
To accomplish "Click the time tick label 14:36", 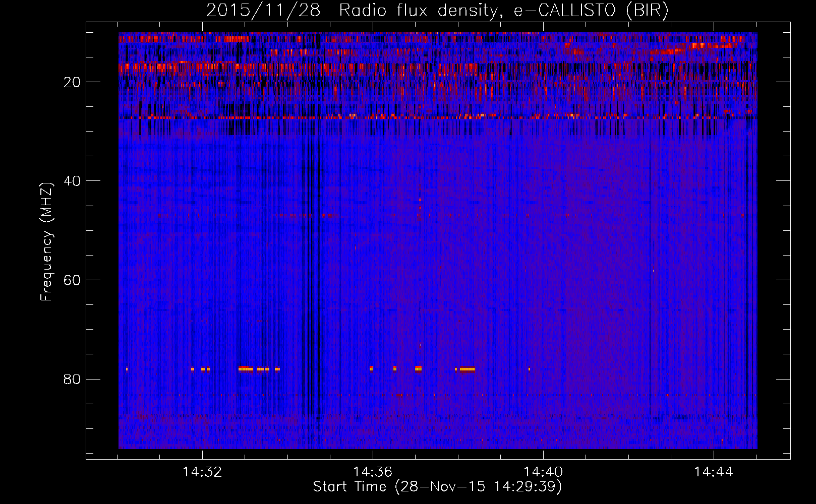I will coord(373,472).
